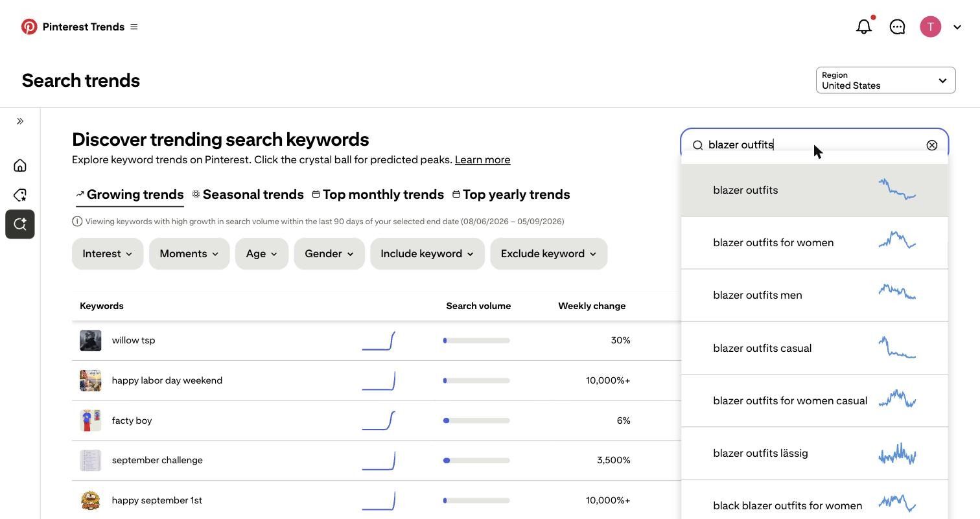Screen dimensions: 980x519
Task: Expand the Interest filter
Action: pos(108,253)
